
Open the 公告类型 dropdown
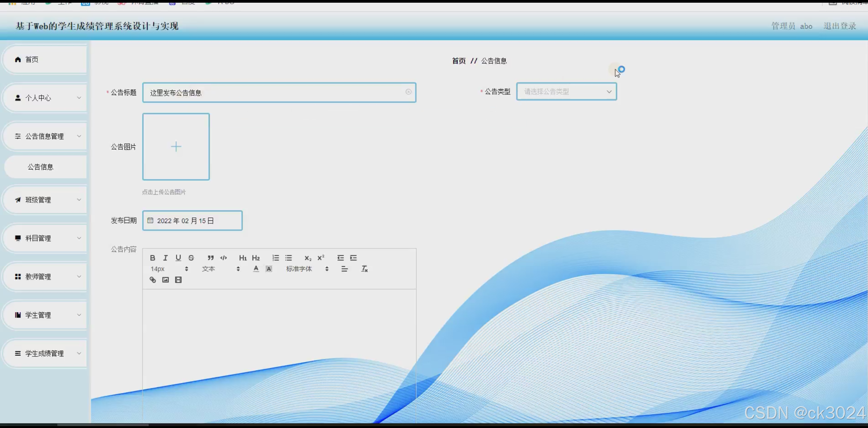(566, 92)
